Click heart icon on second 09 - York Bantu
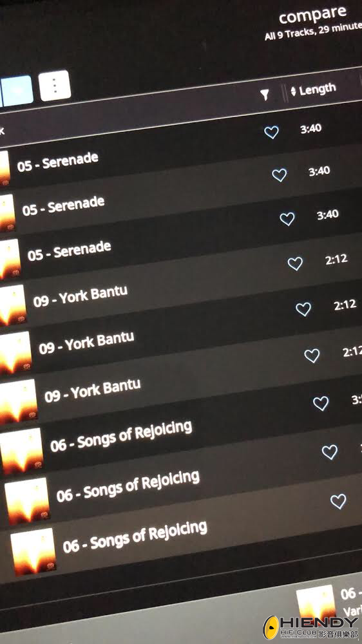Viewport: 362px width, 644px height. [x=303, y=309]
